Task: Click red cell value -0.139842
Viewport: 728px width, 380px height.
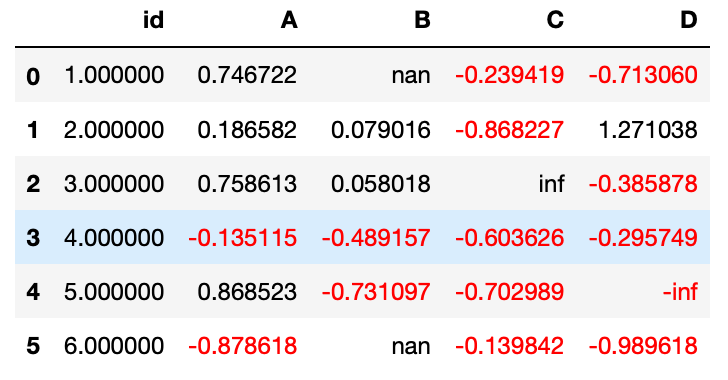Action: (510, 346)
